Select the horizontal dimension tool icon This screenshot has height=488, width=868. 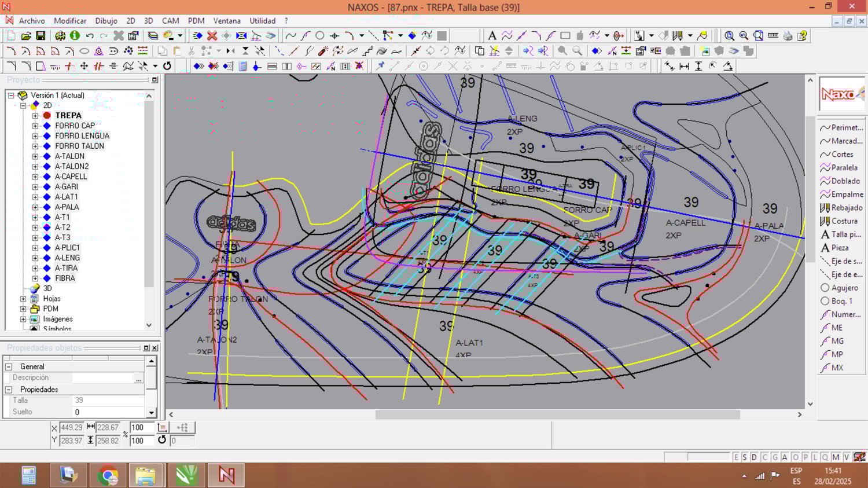click(684, 66)
